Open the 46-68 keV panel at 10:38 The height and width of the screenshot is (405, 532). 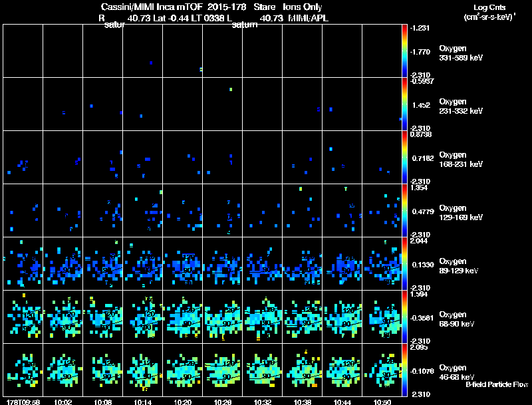point(303,370)
